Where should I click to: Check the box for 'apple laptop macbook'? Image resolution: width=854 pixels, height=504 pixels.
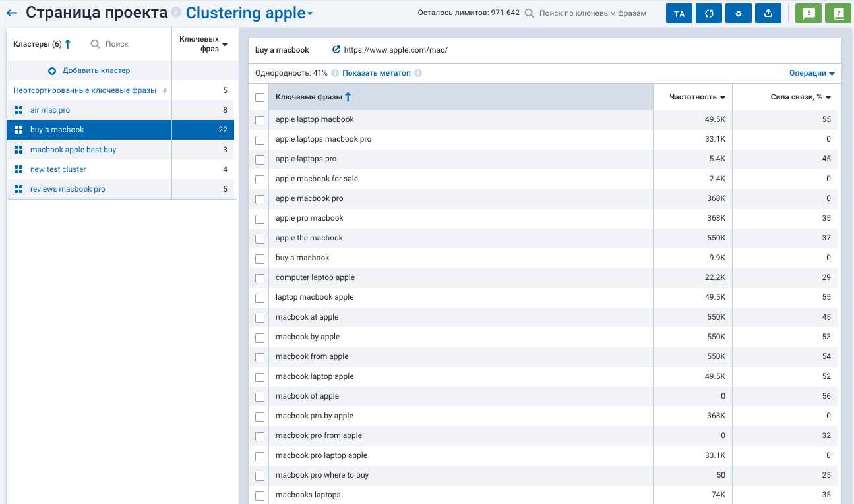coord(260,120)
